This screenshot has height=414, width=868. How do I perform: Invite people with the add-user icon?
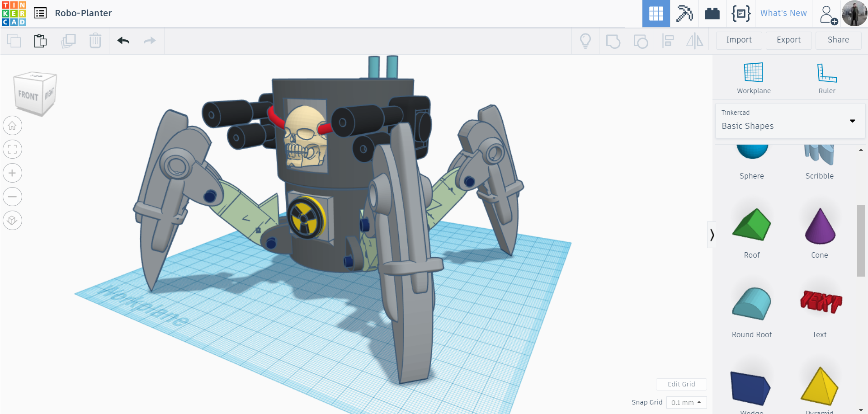(x=828, y=14)
